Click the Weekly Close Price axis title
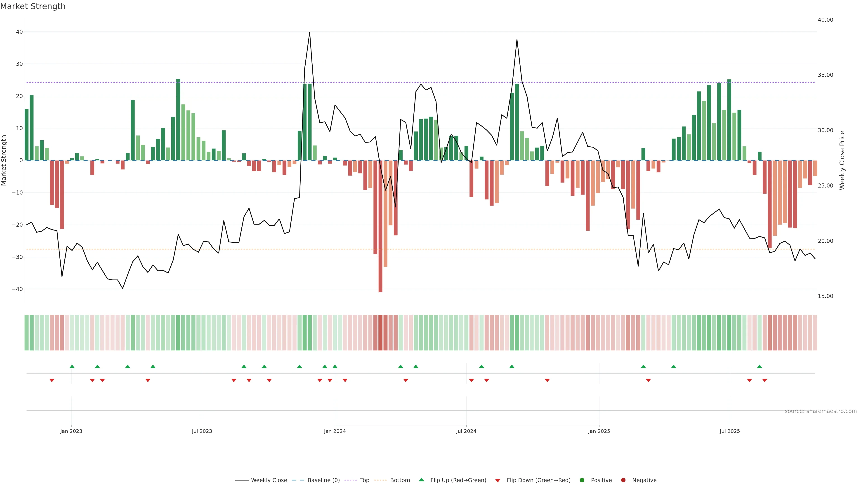 pyautogui.click(x=842, y=160)
